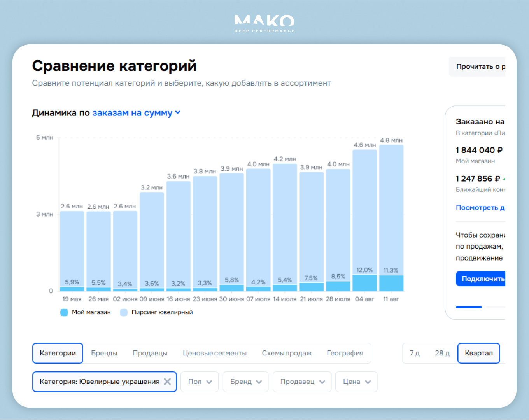Open the Ценовые сегменты tab
The width and height of the screenshot is (529, 420).
tap(215, 353)
